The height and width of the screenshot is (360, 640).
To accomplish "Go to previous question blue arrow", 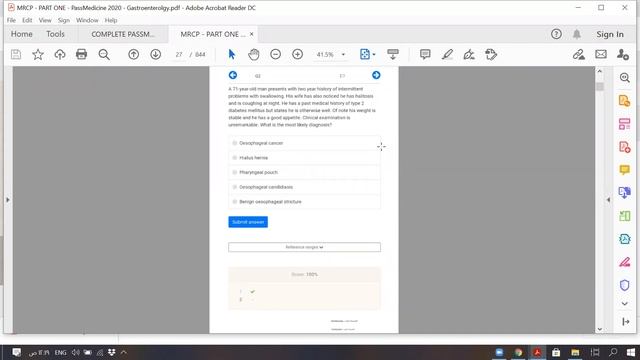I will pyautogui.click(x=233, y=75).
